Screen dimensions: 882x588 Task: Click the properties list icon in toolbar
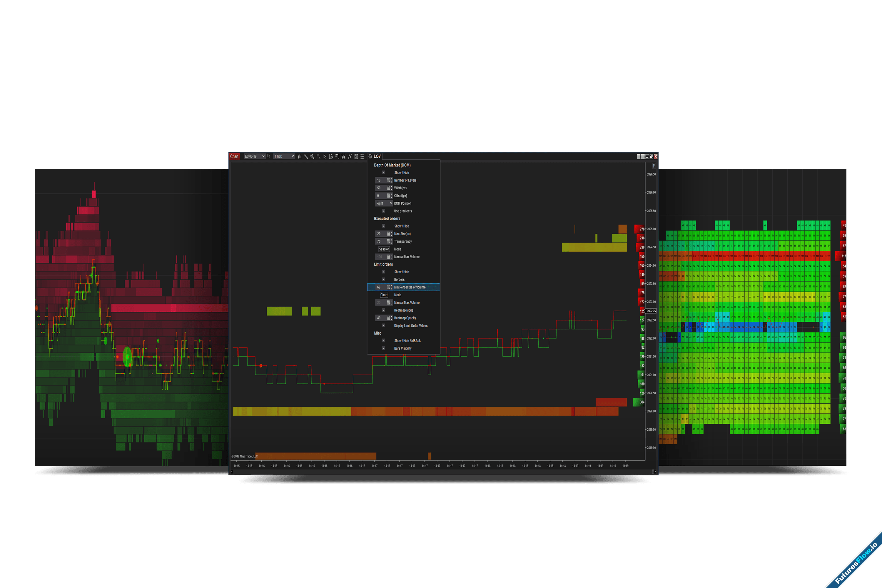click(362, 156)
